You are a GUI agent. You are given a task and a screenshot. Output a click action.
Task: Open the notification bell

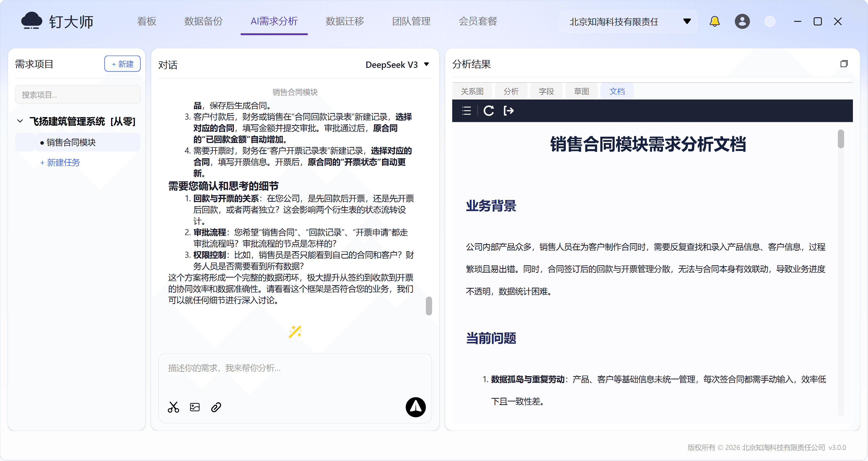click(x=714, y=22)
